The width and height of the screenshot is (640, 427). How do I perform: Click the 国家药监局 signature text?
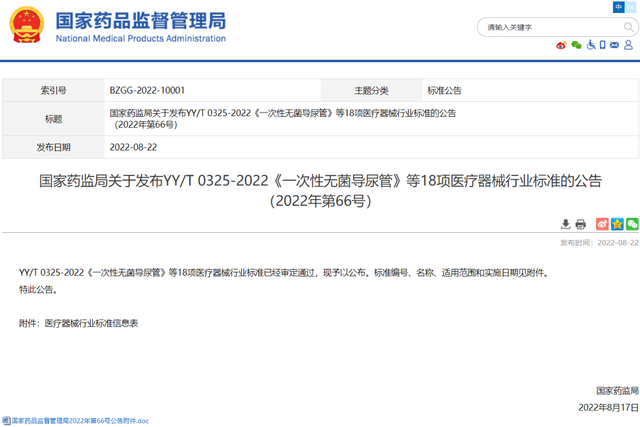coord(617,391)
